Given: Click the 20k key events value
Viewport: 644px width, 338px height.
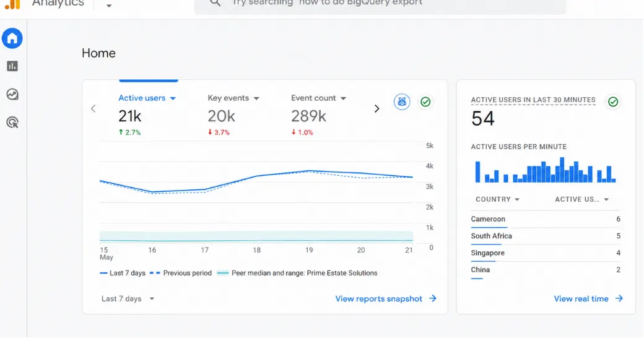Looking at the screenshot, I should point(222,116).
